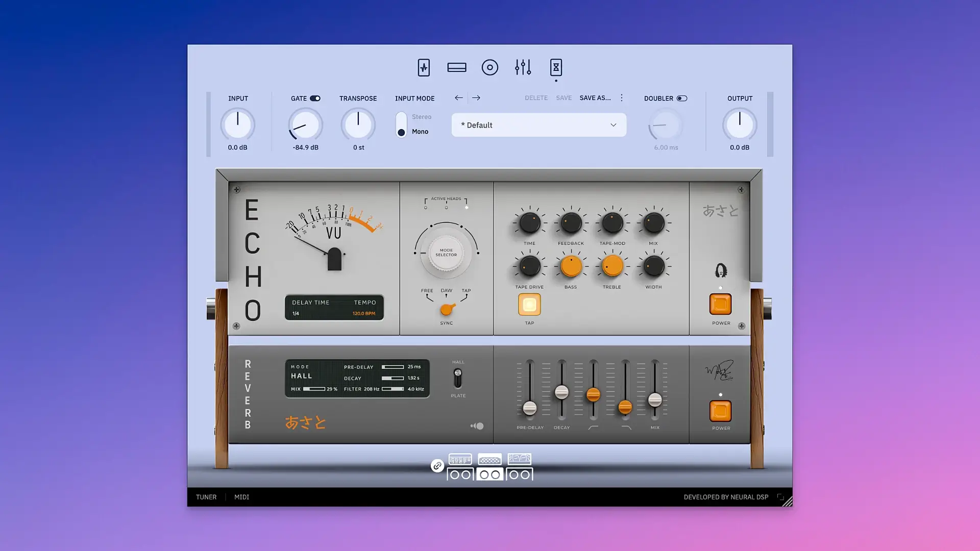Click the 1/4 delay time value
Screen dimensions: 980x551
point(296,313)
